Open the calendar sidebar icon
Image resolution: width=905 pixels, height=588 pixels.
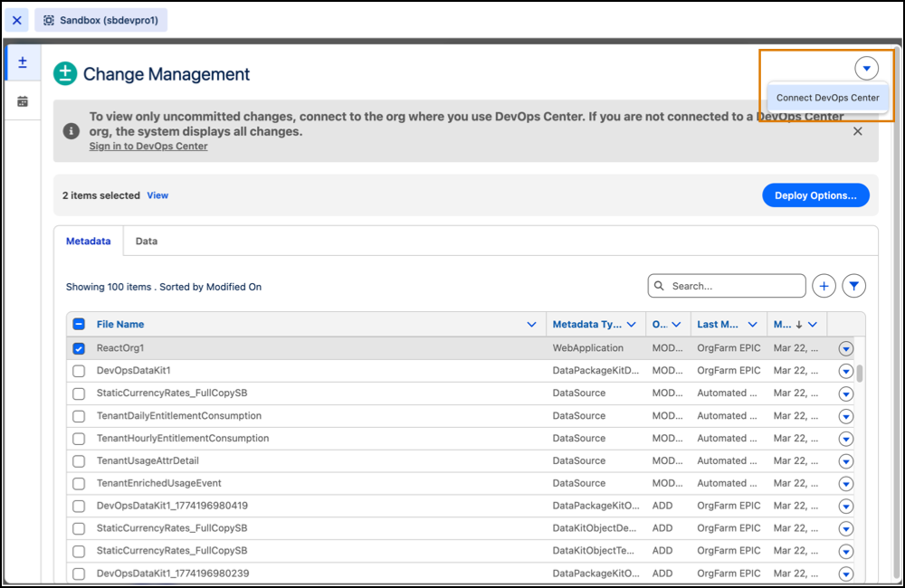pyautogui.click(x=23, y=101)
